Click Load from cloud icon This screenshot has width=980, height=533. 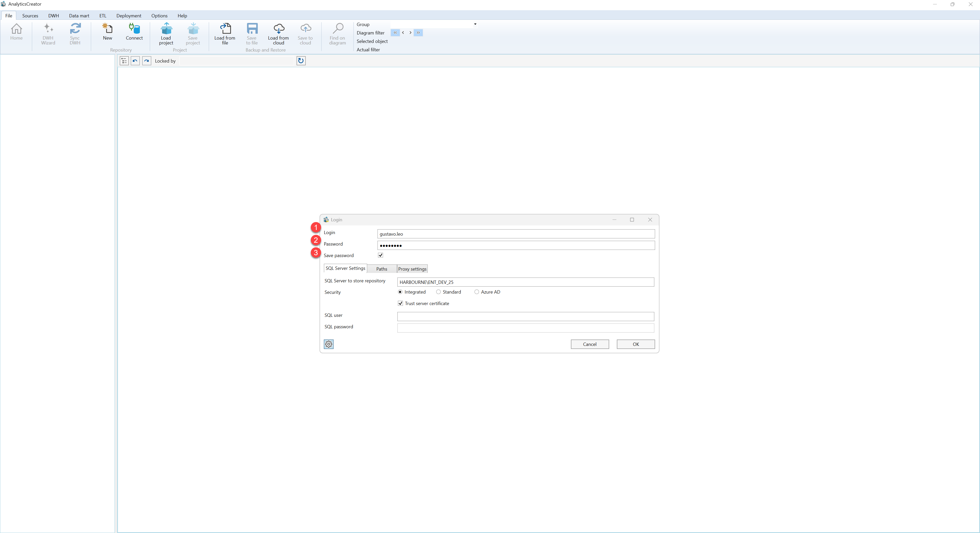(278, 34)
